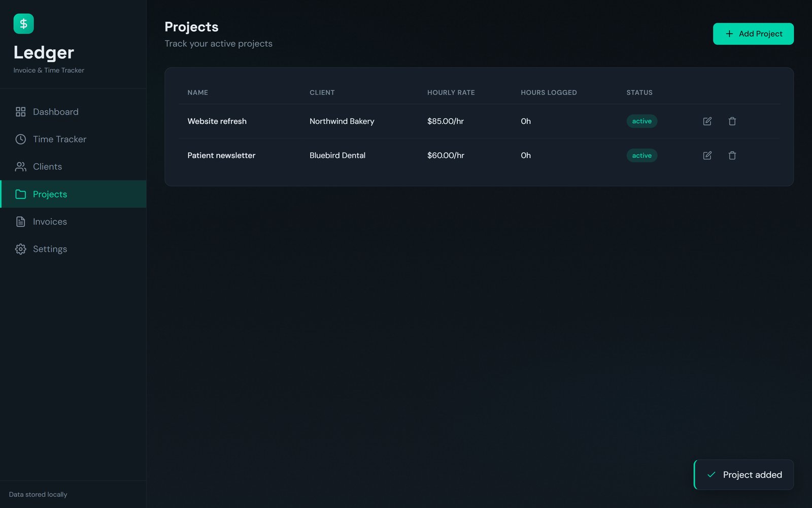
Task: Click the Data stored locally footer text
Action: pos(38,494)
